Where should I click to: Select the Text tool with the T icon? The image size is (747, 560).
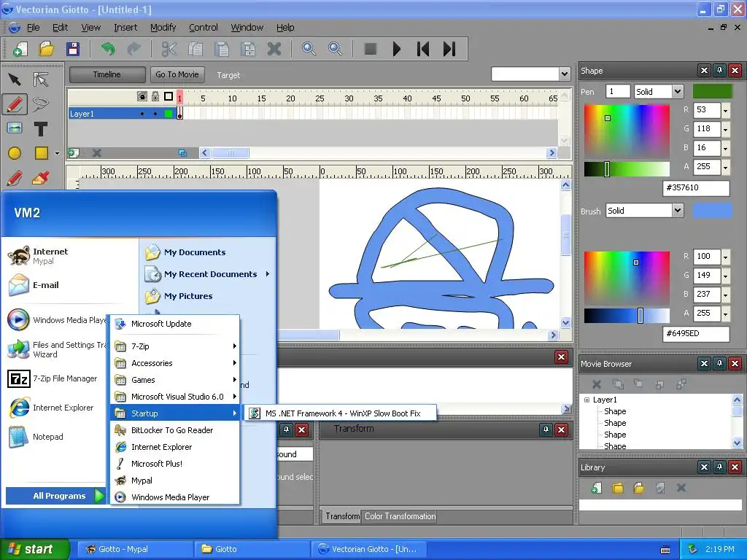pos(41,128)
